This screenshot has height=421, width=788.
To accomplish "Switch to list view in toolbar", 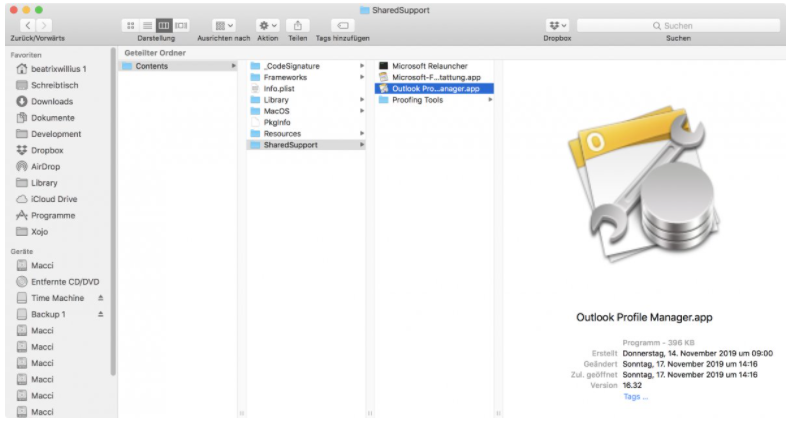I will tap(146, 24).
